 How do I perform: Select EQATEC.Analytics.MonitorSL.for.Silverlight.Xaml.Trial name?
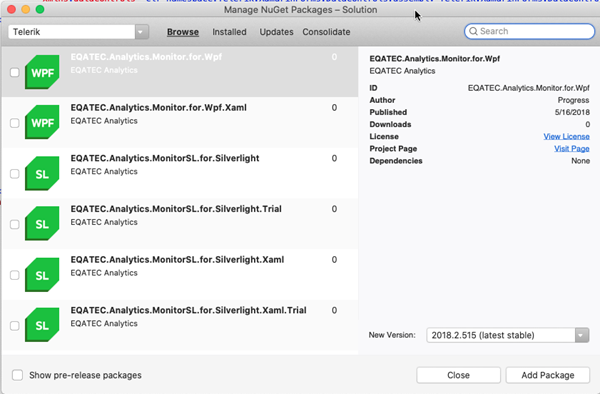188,310
